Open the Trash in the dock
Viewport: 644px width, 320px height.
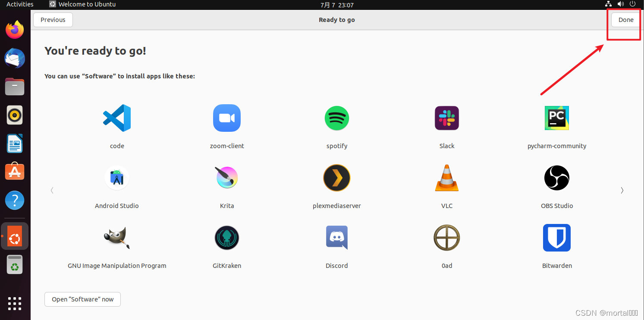pos(15,264)
